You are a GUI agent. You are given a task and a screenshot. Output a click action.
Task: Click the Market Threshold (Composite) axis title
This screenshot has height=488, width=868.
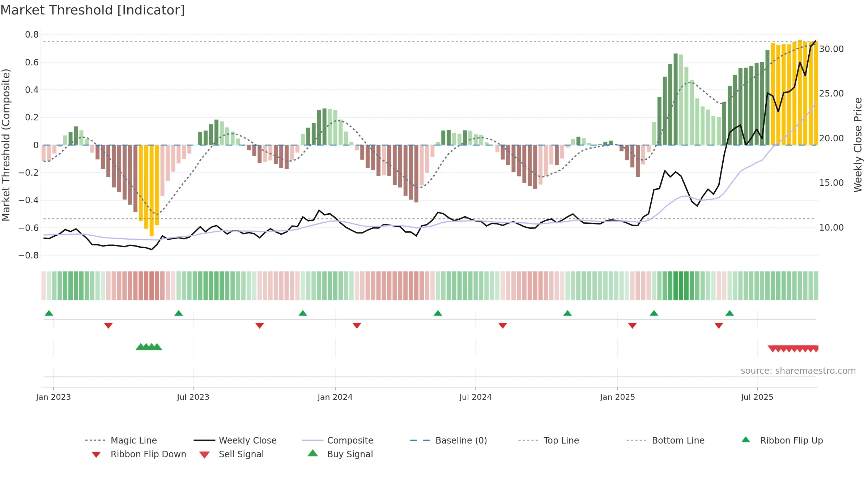pos(6,145)
